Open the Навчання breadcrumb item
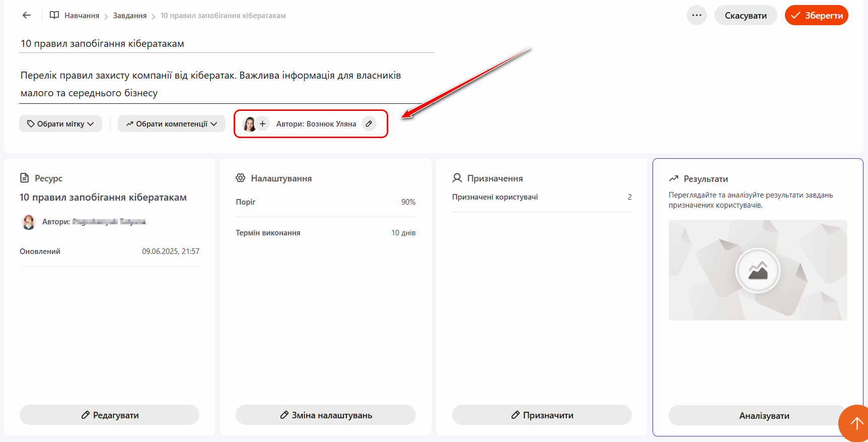Viewport: 868px width, 442px height. tap(82, 16)
